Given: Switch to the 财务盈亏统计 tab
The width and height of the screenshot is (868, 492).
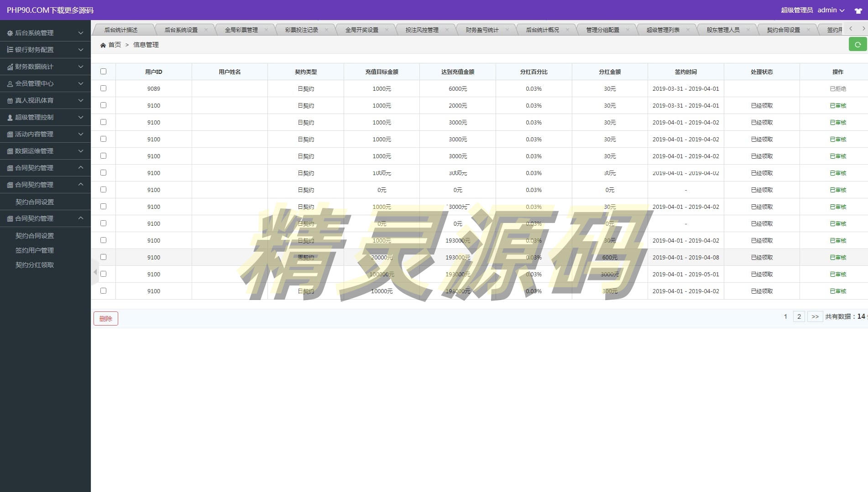Looking at the screenshot, I should coord(482,30).
